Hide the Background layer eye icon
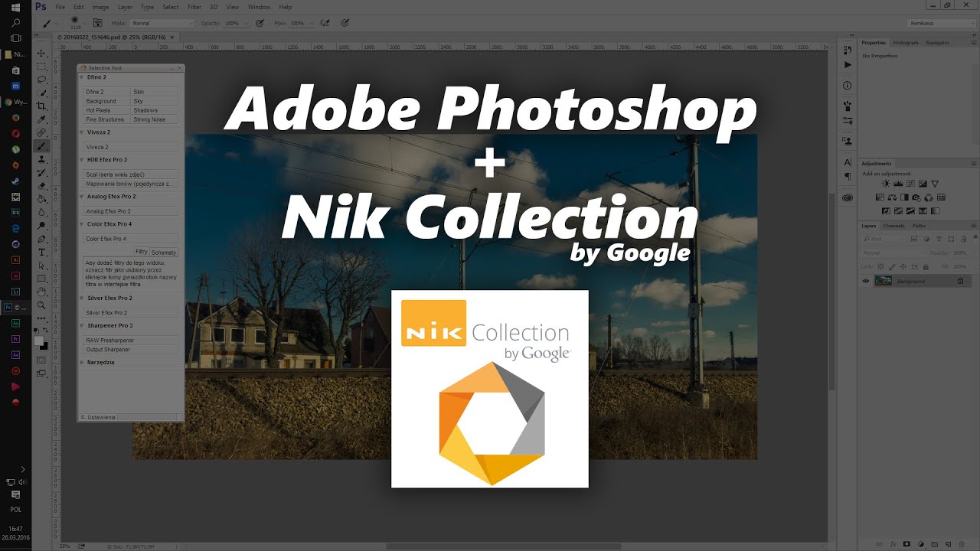The image size is (980, 551). 866,281
